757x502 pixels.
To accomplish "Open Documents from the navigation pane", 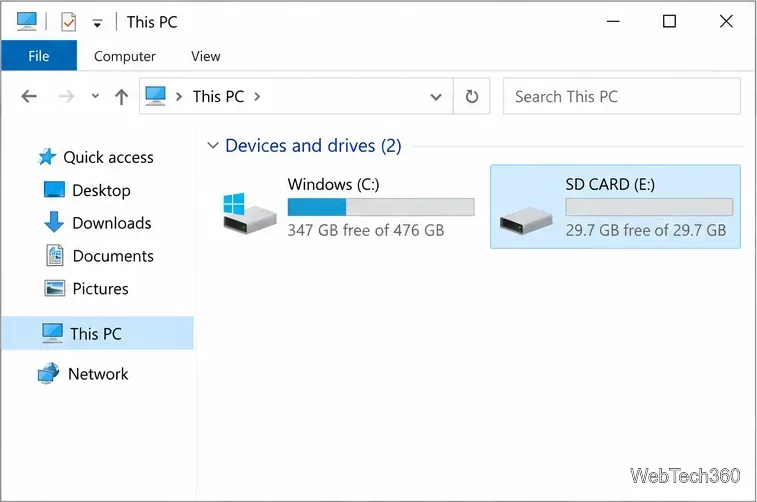I will coord(113,256).
